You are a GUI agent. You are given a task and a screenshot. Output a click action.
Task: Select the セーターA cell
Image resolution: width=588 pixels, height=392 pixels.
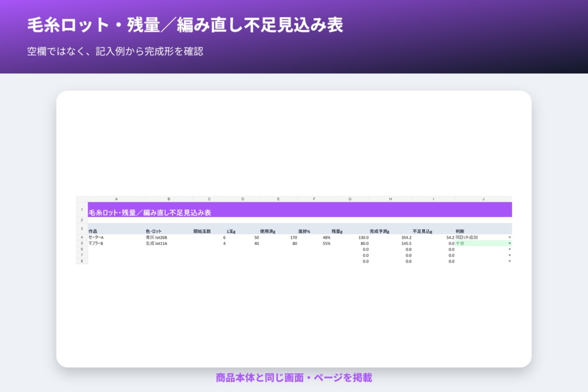click(116, 237)
